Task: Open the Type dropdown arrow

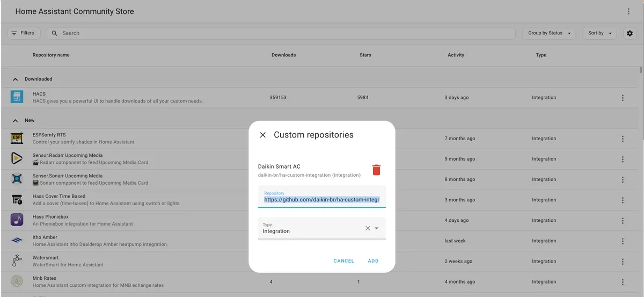Action: tap(376, 228)
